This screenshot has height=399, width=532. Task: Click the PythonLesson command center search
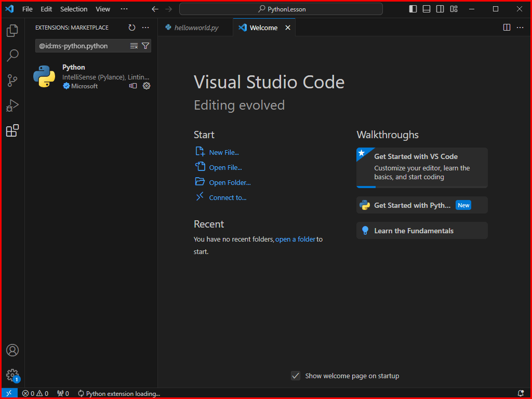point(281,9)
